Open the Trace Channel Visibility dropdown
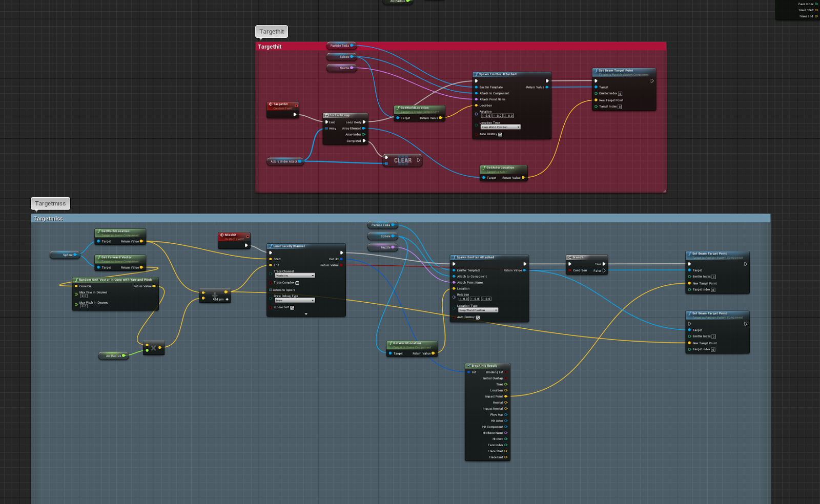Viewport: 820px width, 504px height. pyautogui.click(x=295, y=276)
